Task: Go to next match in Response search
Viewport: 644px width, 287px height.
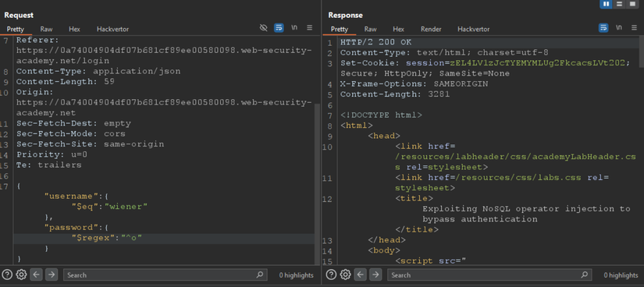Action: 375,275
